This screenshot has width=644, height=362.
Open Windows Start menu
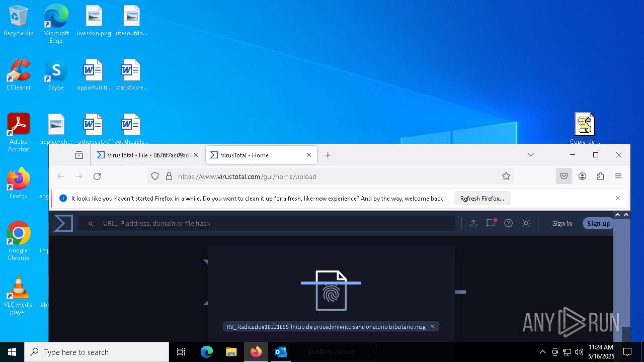(x=12, y=352)
